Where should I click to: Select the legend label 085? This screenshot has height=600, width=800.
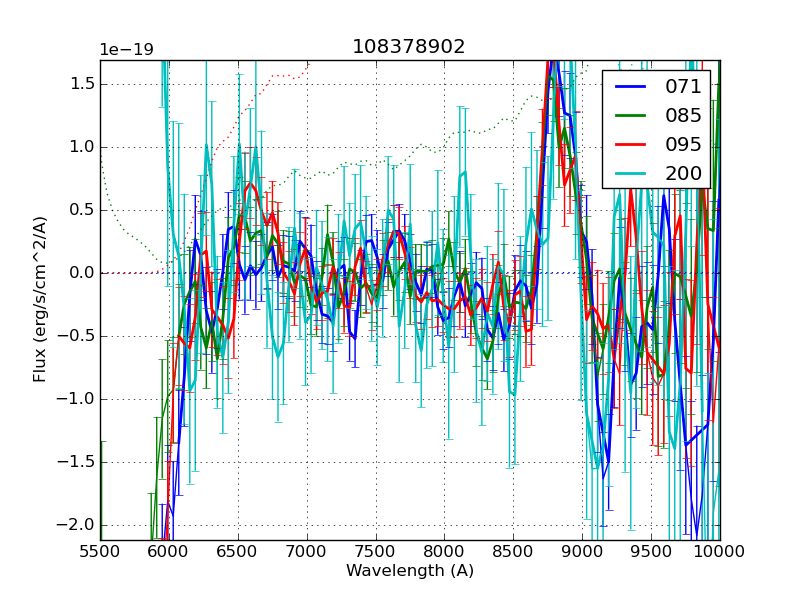683,116
